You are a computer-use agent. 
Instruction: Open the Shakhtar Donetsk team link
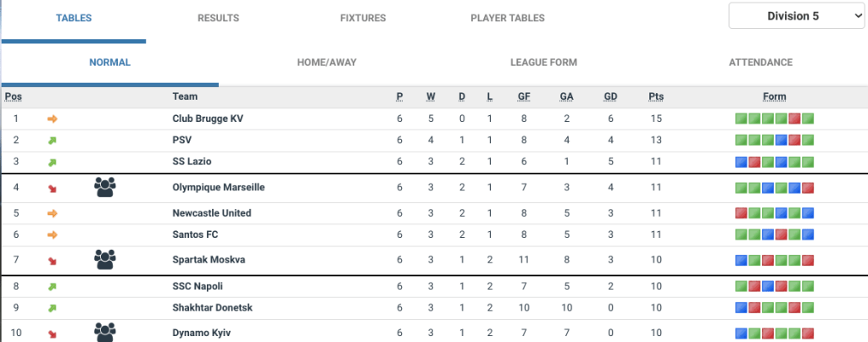[212, 308]
